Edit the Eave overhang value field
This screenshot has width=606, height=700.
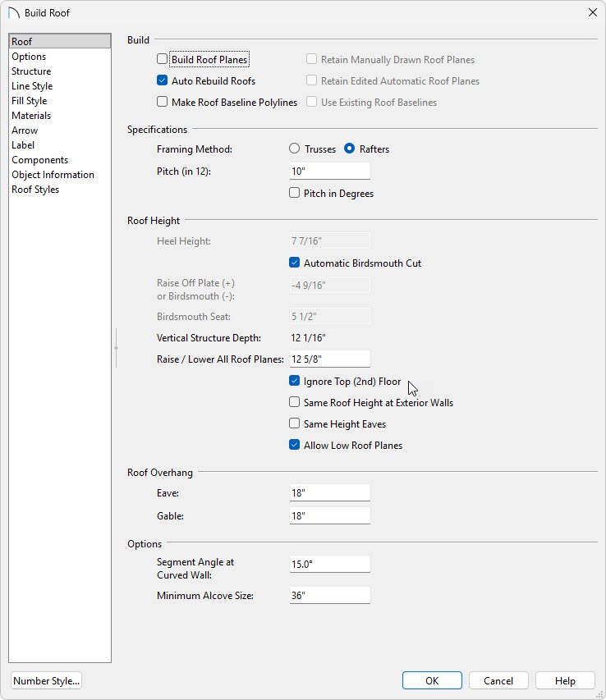point(329,493)
